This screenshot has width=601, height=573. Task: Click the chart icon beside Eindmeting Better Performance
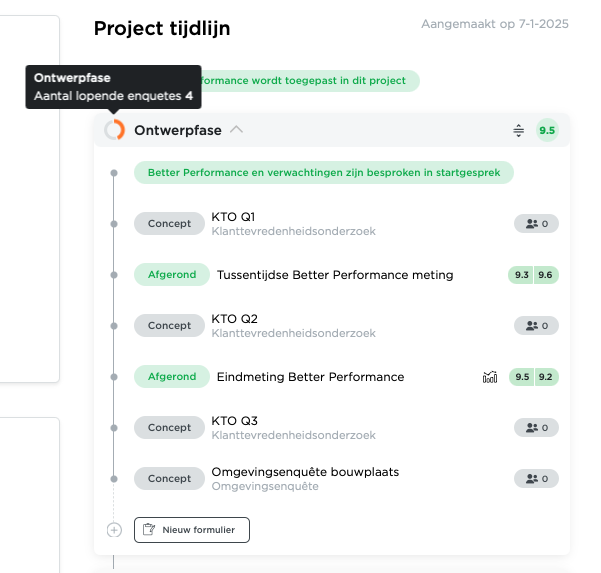[x=490, y=377]
